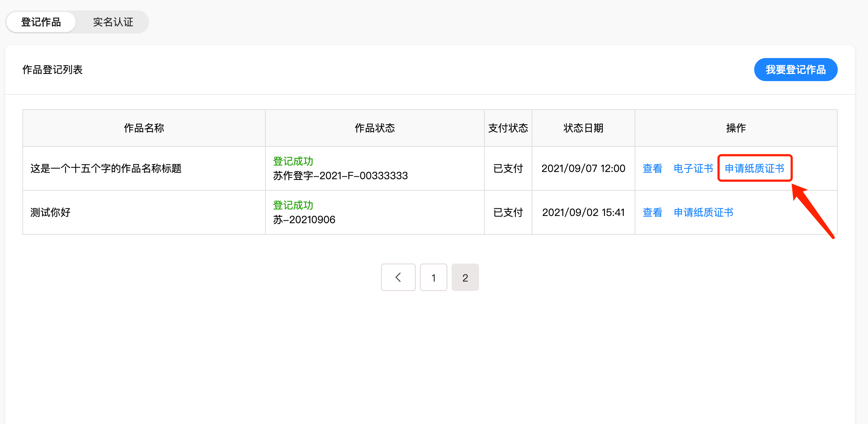Screen dimensions: 868x424
Task: Click the previous page arrow icon
Action: [398, 277]
